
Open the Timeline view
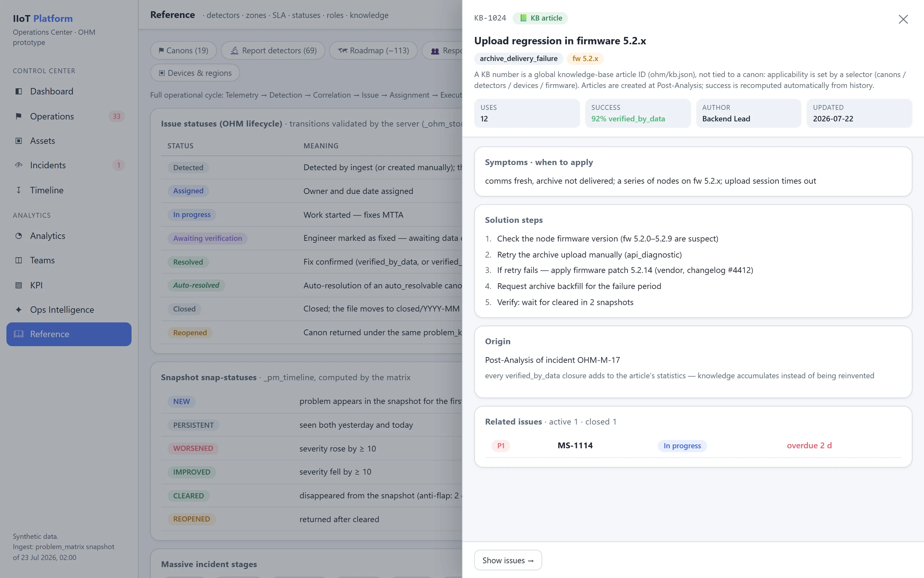(69, 190)
